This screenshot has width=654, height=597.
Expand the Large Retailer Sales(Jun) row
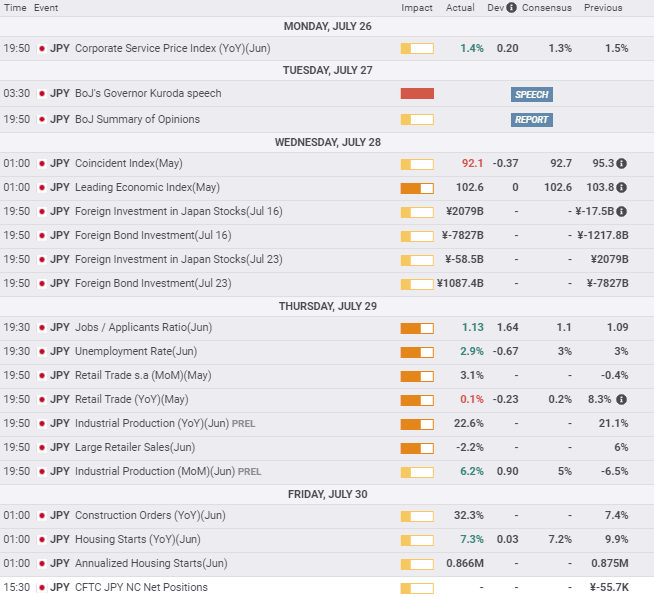tap(135, 448)
